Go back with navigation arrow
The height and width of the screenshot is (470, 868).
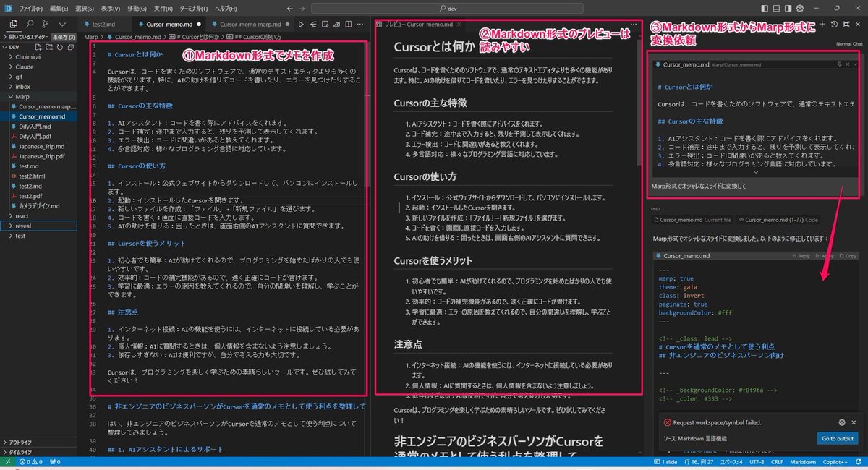point(289,8)
